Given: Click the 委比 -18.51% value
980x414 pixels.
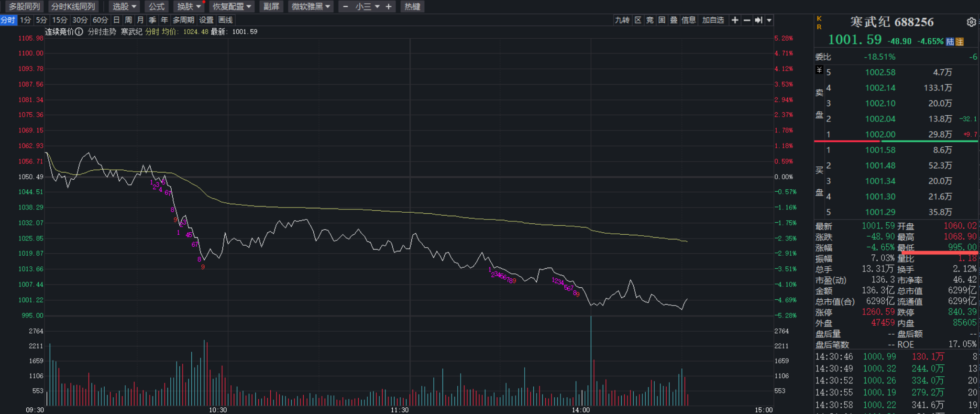Looking at the screenshot, I should [x=880, y=57].
